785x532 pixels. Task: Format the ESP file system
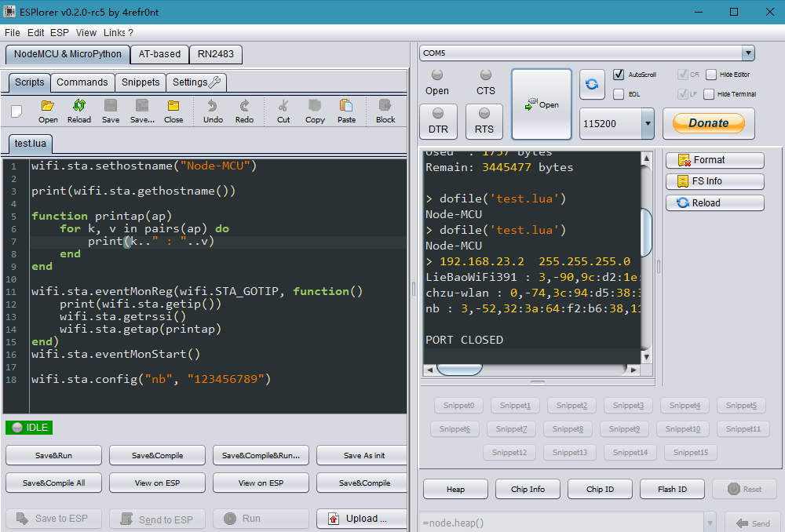715,160
